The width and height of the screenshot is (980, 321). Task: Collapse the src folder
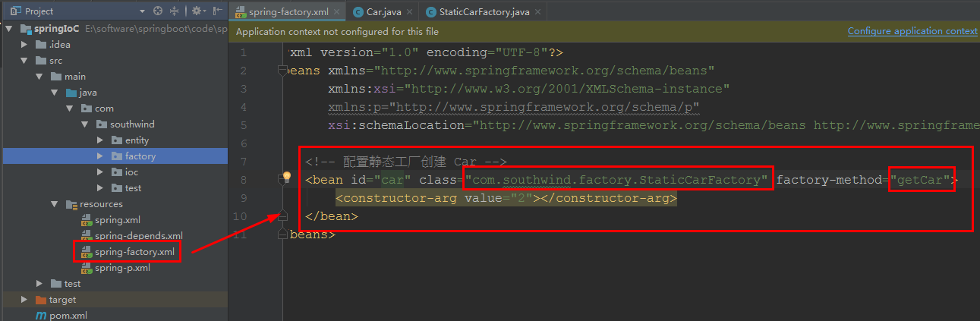tap(25, 61)
